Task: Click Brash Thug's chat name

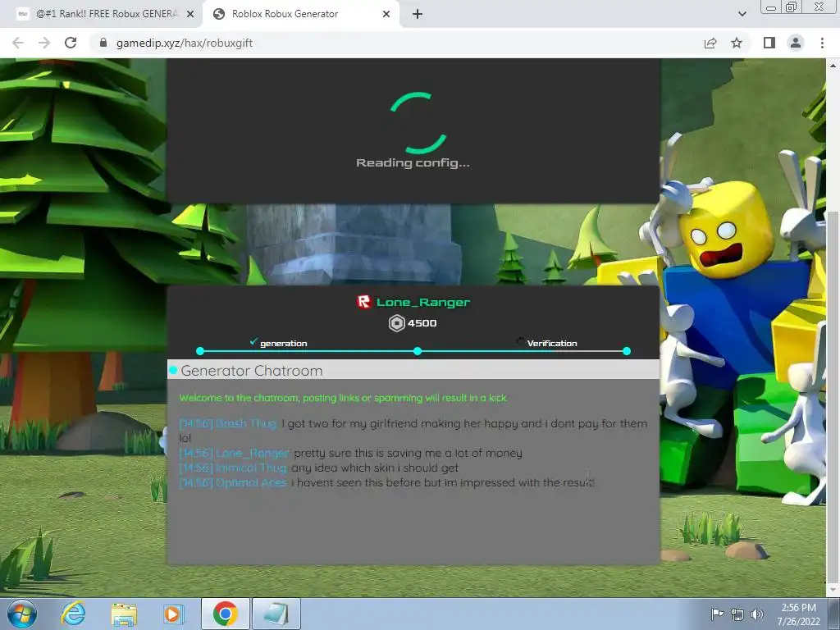Action: 246,424
